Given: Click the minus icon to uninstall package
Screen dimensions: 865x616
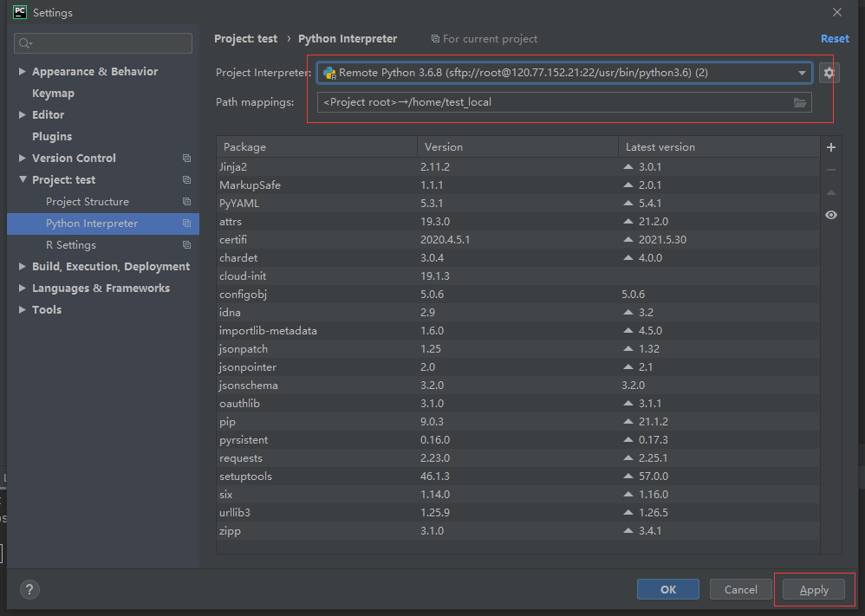Looking at the screenshot, I should tap(831, 170).
